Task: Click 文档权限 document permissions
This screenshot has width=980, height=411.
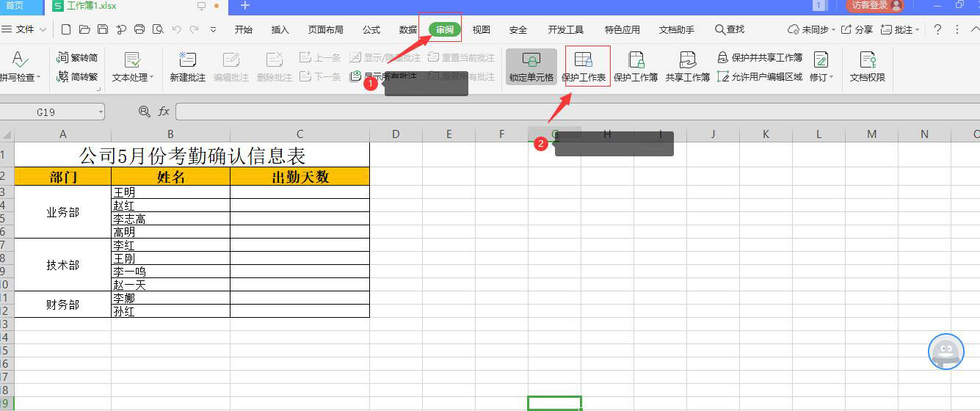Action: tap(868, 66)
